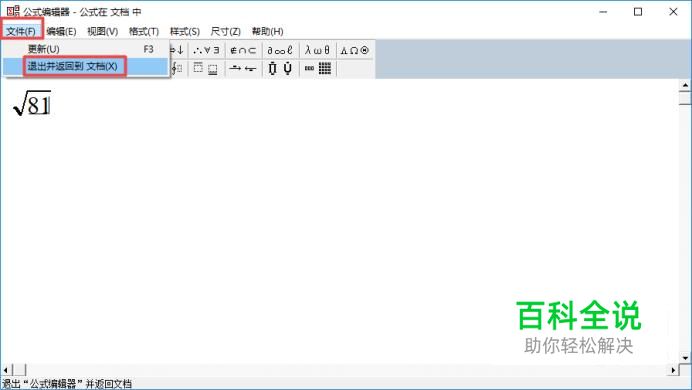Screen dimensions: 692x390
Task: Open the labeled arrow templates palette
Action: tap(244, 68)
